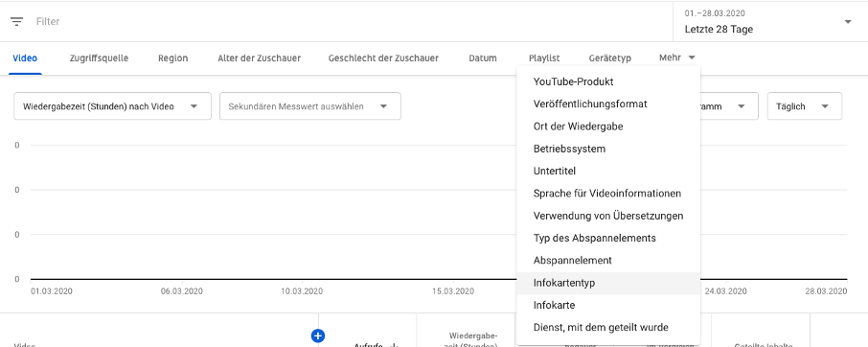868x347 pixels.
Task: Click the 28.03.2020 axis date label
Action: pos(826,291)
